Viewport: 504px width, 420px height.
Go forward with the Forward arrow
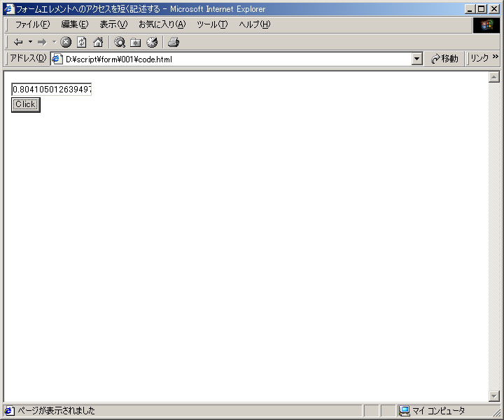[42, 42]
